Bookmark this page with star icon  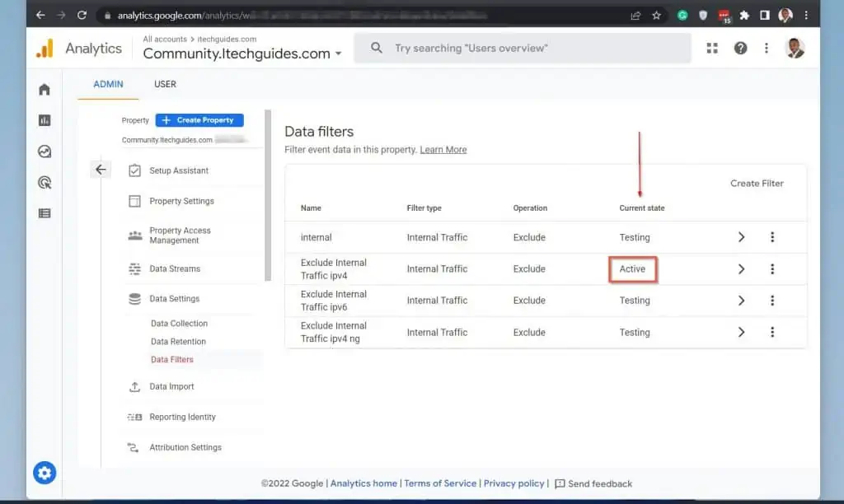[x=657, y=15]
